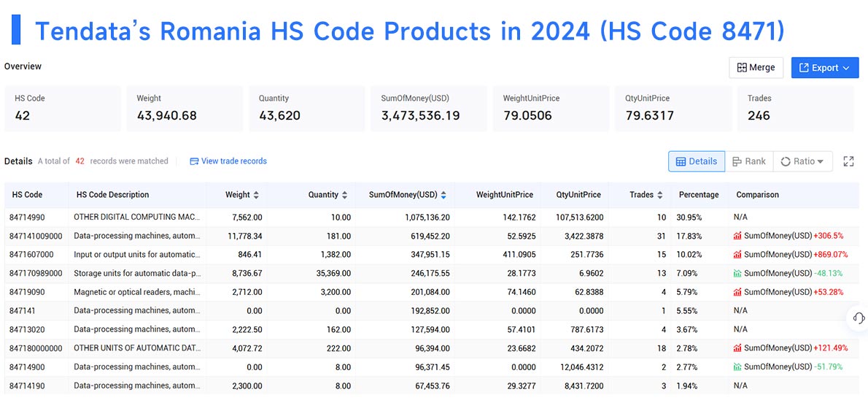Switch to the Rank view tab
The width and height of the screenshot is (868, 403).
click(x=749, y=161)
